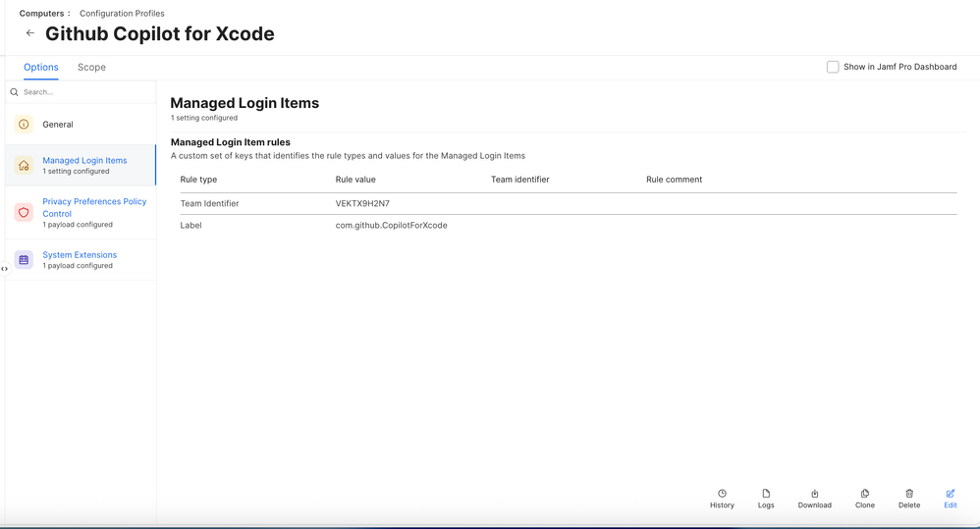Click the Privacy Preferences shield icon
This screenshot has width=980, height=529.
[x=24, y=212]
